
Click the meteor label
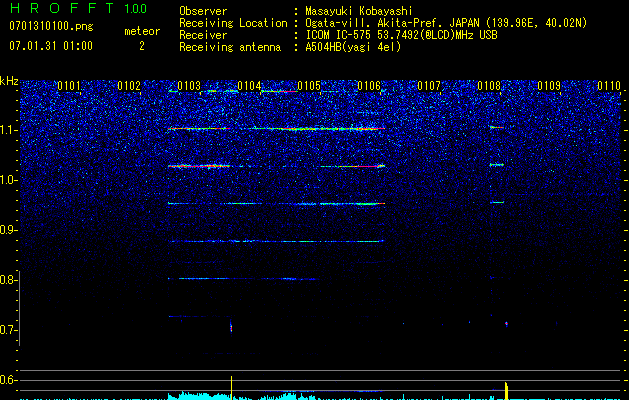coord(142,31)
